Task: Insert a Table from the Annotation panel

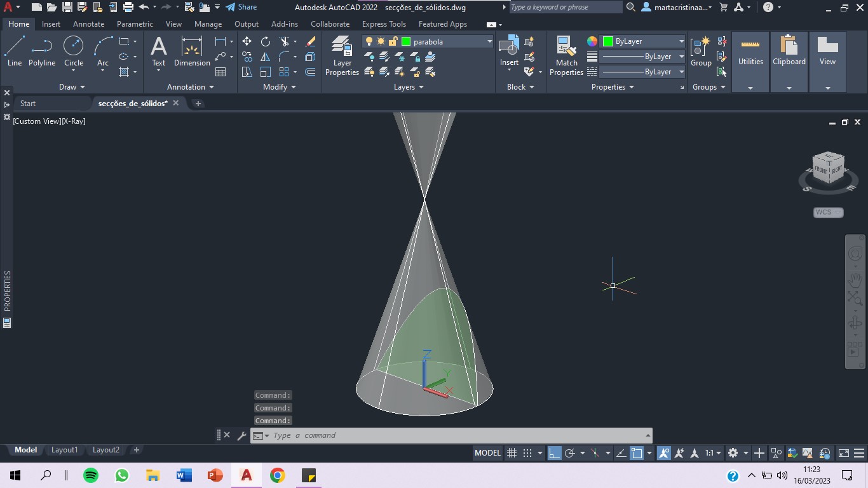Action: pyautogui.click(x=220, y=72)
